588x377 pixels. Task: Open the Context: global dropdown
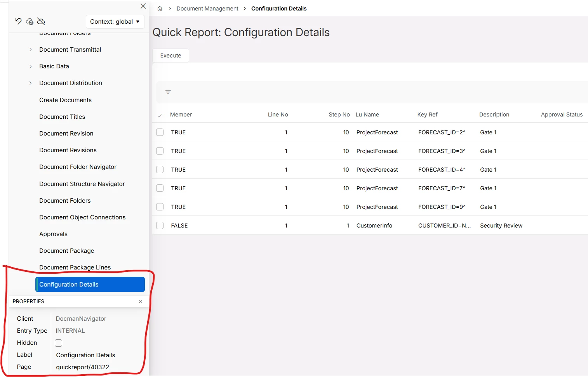[115, 22]
